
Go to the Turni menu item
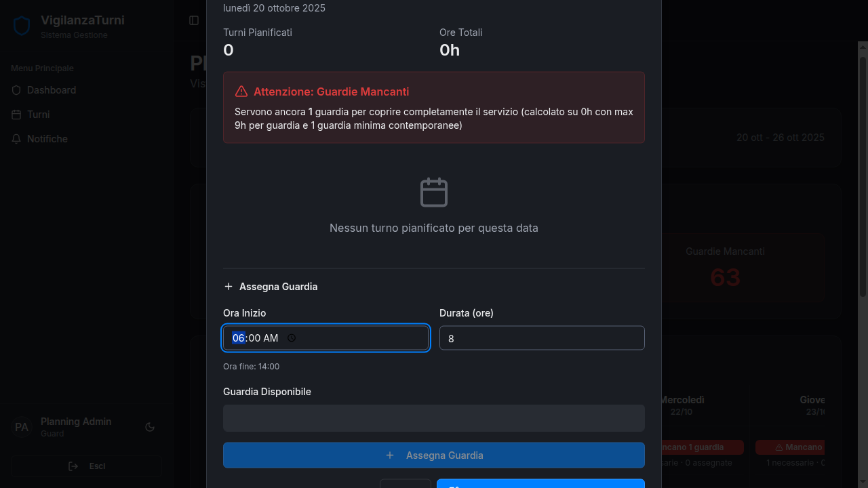pos(38,115)
